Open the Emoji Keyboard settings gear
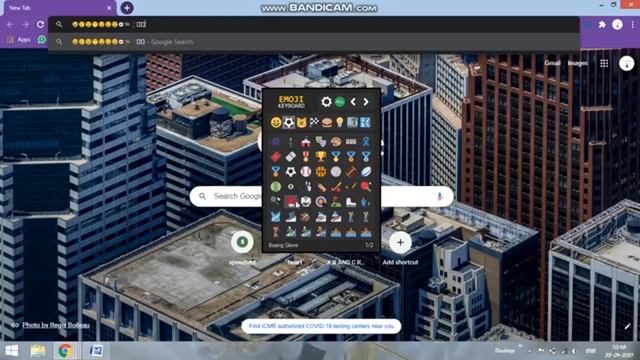The height and width of the screenshot is (360, 640). click(x=326, y=102)
